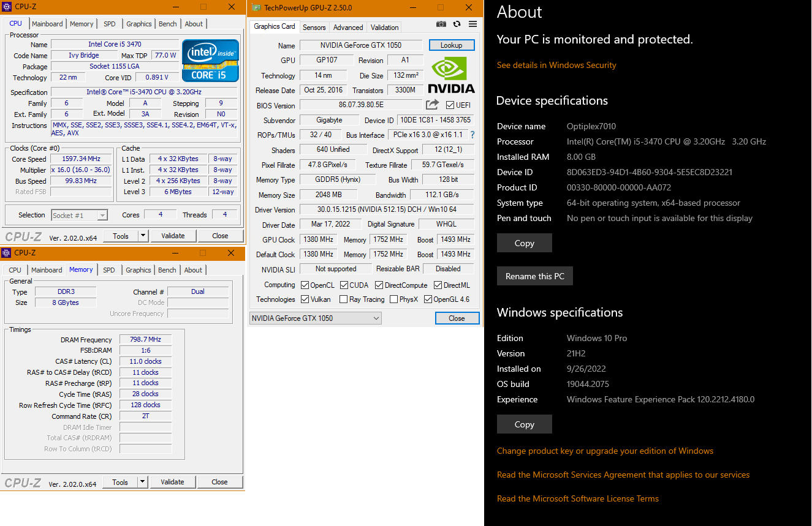Open the Socket #1 selection dropdown in CPU-Z
The height and width of the screenshot is (526, 812).
(x=80, y=215)
